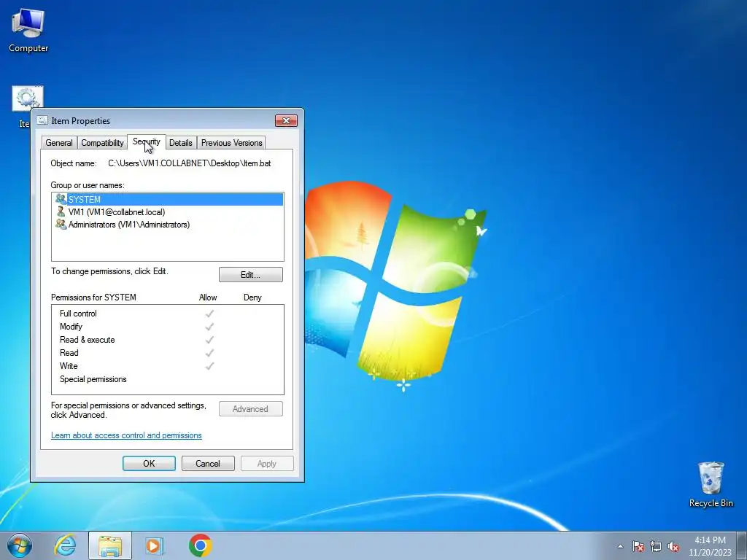The width and height of the screenshot is (747, 560).
Task: Open the Recycle Bin desktop icon
Action: [x=711, y=484]
